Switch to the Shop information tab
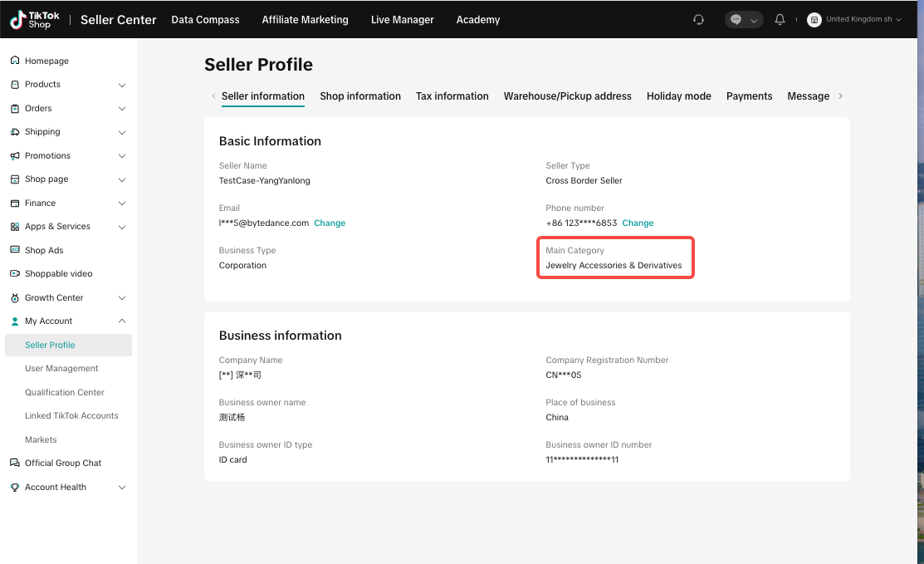 coord(360,96)
